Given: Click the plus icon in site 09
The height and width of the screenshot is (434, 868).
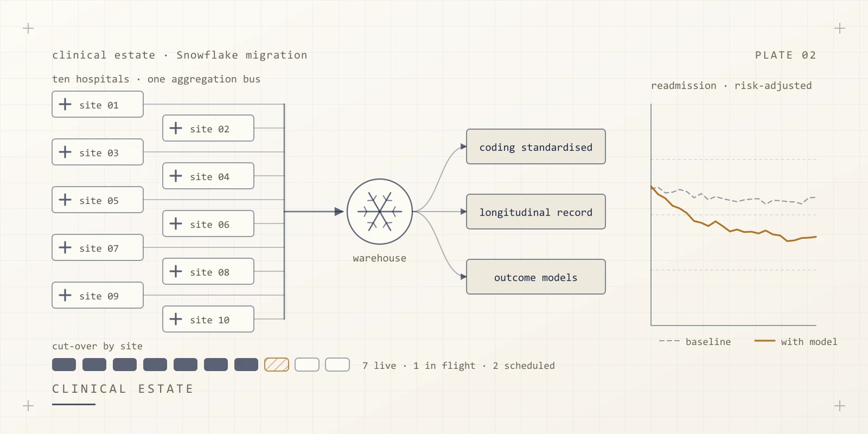Looking at the screenshot, I should 65,295.
